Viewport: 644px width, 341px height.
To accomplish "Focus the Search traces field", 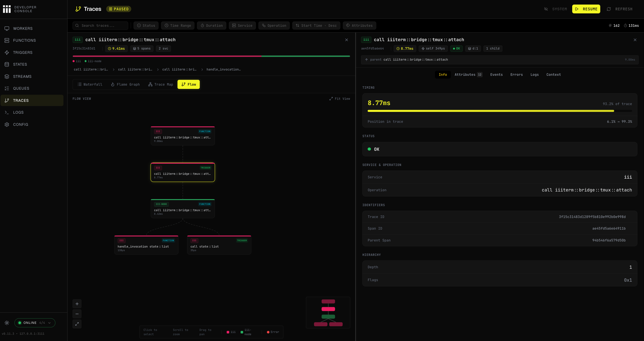I will click(x=100, y=26).
